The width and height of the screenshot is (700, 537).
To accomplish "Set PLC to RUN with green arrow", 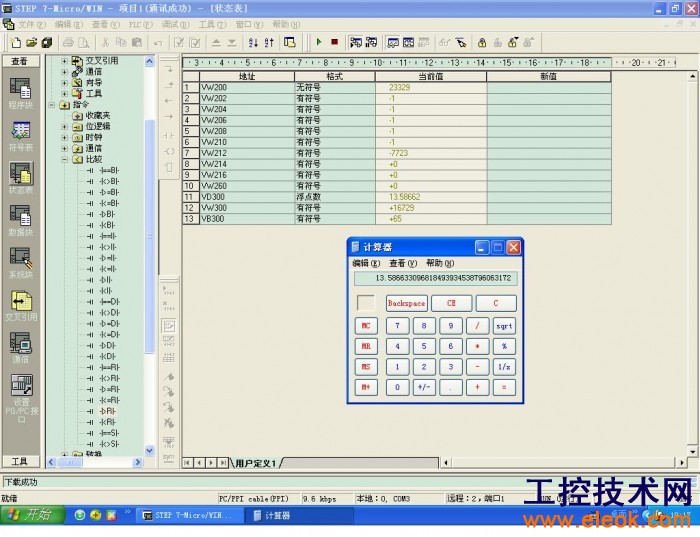I will pos(319,42).
